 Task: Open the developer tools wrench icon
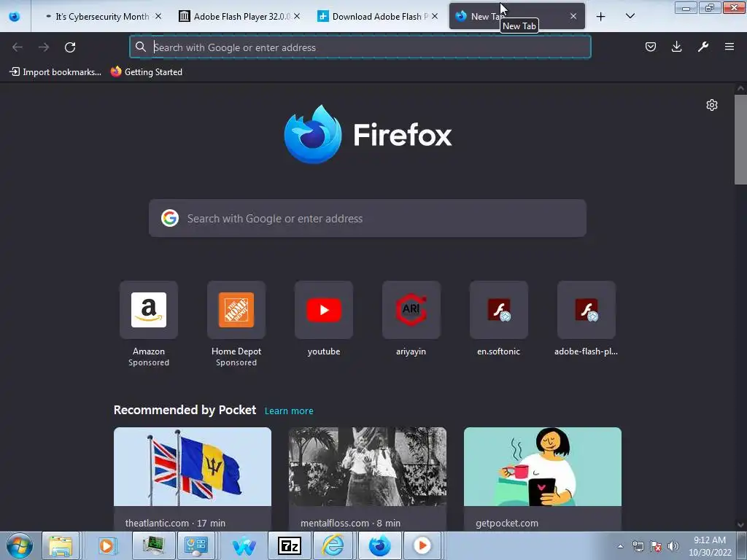703,47
